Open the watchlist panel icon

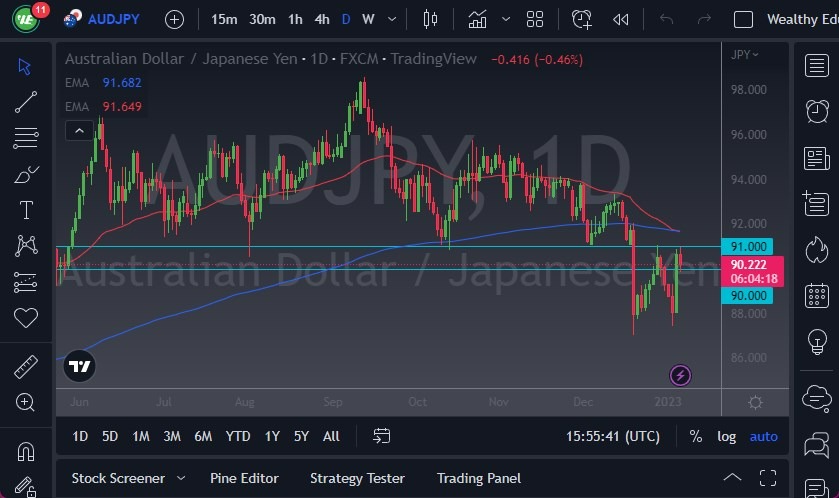(x=817, y=66)
